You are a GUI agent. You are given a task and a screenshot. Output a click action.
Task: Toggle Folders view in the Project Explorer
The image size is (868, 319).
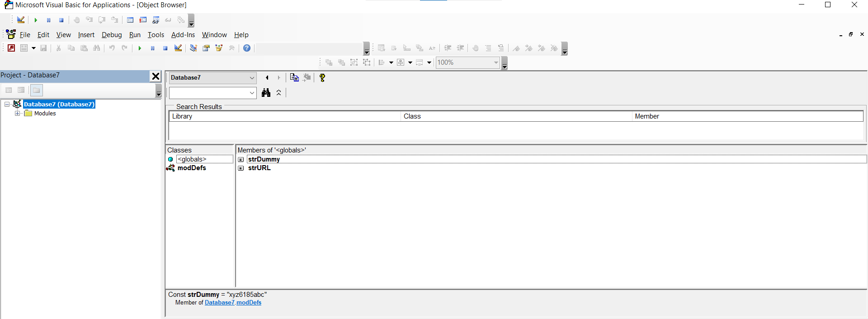pos(37,90)
